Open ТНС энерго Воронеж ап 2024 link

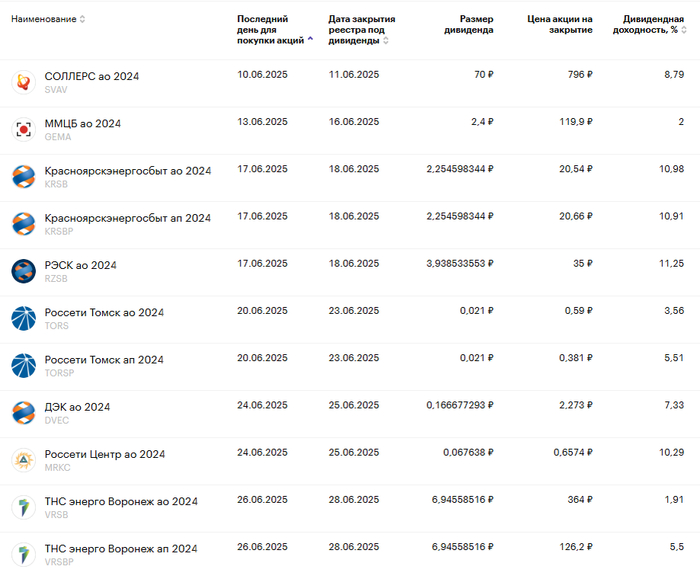[x=120, y=548]
